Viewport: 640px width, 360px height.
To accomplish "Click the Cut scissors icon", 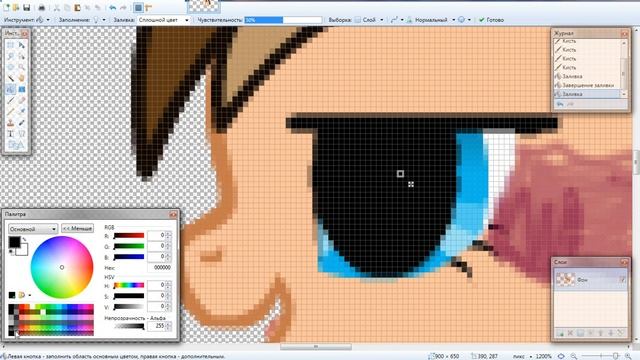I will pyautogui.click(x=57, y=7).
